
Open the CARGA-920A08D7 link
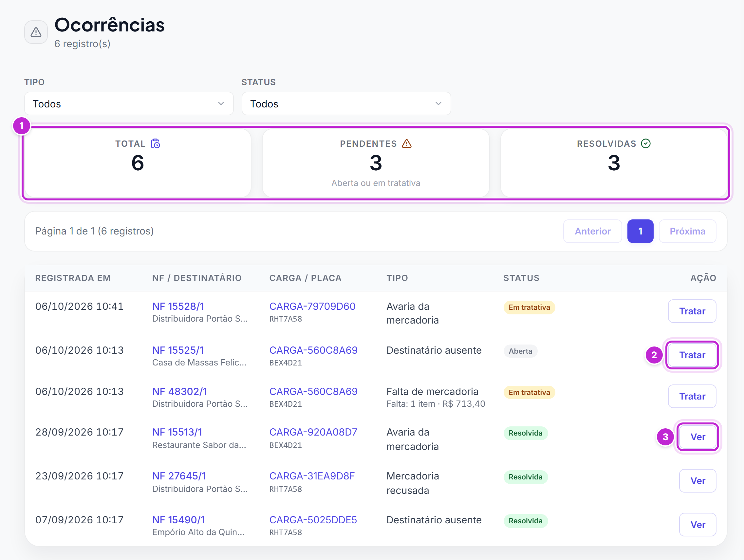pyautogui.click(x=313, y=432)
